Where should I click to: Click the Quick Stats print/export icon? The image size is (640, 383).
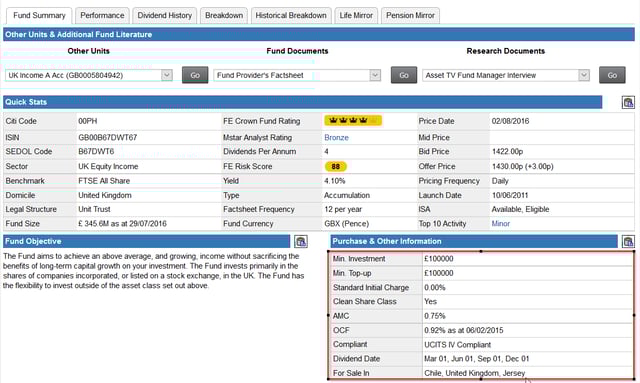point(628,102)
